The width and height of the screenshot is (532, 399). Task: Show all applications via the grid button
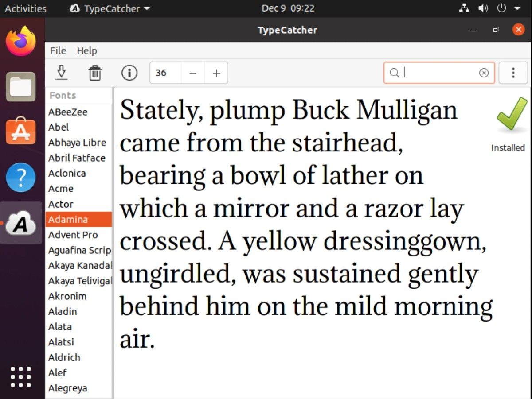click(x=21, y=376)
